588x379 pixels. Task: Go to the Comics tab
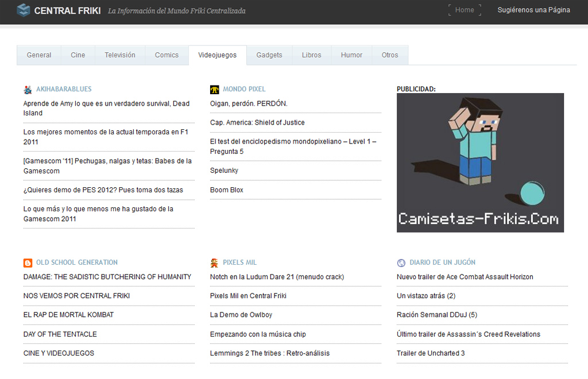[x=167, y=55]
